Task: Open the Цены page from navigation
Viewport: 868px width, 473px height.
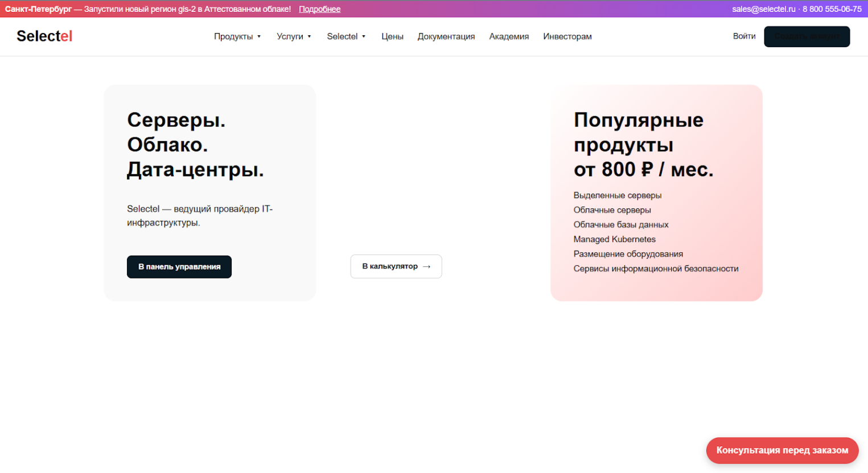Action: [x=392, y=36]
